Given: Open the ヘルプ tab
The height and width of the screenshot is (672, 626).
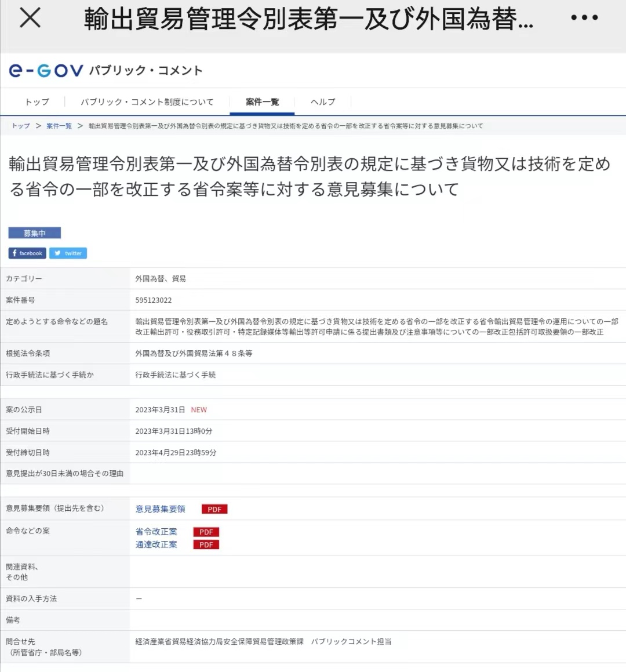Looking at the screenshot, I should pos(323,102).
